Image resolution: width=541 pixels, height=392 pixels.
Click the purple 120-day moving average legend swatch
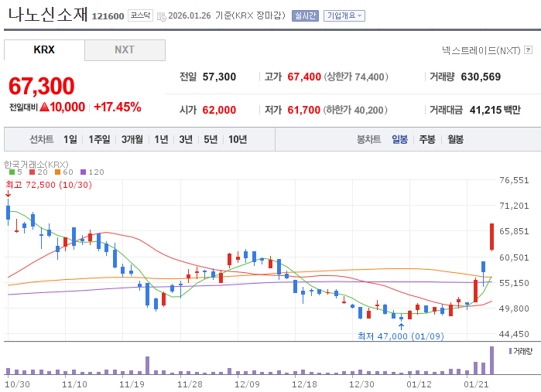(x=83, y=172)
